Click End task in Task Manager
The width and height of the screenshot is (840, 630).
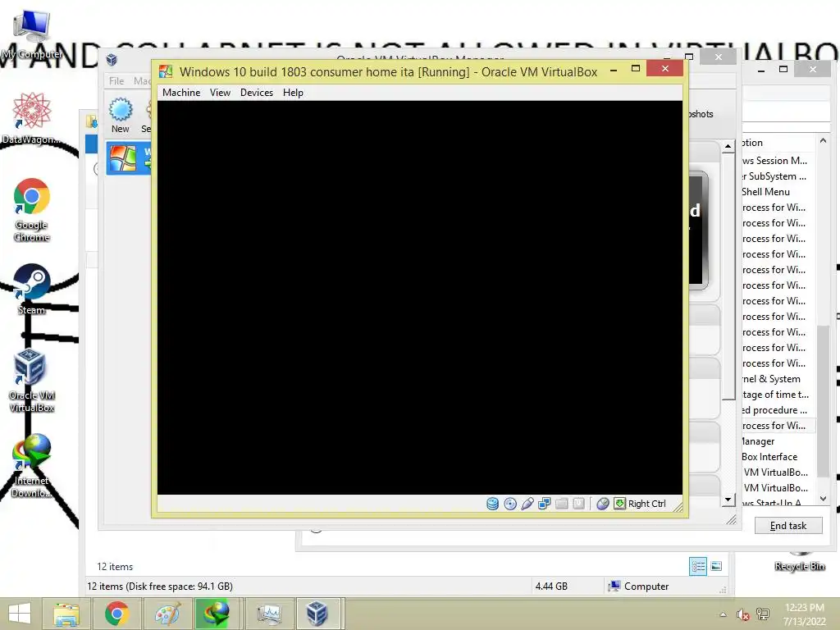pos(788,526)
